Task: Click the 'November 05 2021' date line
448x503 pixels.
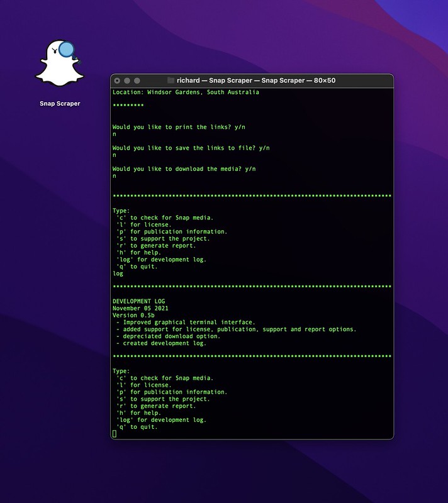Action: pos(140,308)
